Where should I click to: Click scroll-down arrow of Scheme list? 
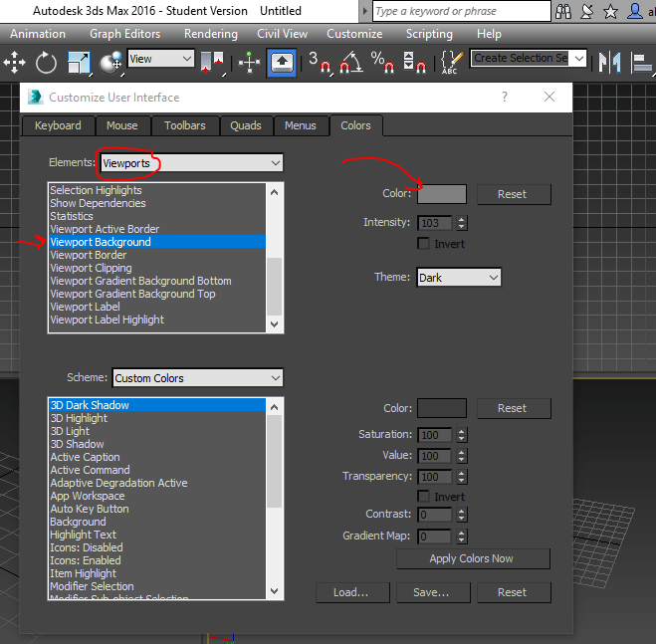point(275,591)
